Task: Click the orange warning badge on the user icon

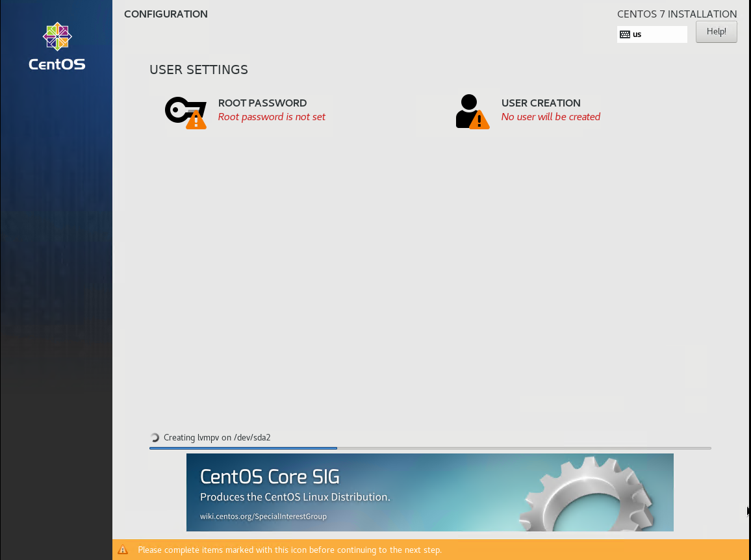Action: pyautogui.click(x=479, y=120)
